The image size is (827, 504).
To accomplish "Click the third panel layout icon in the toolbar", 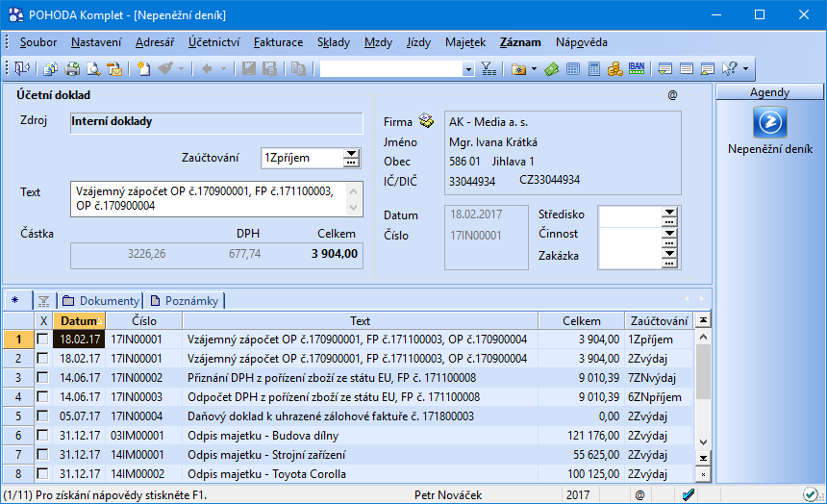I will point(707,69).
